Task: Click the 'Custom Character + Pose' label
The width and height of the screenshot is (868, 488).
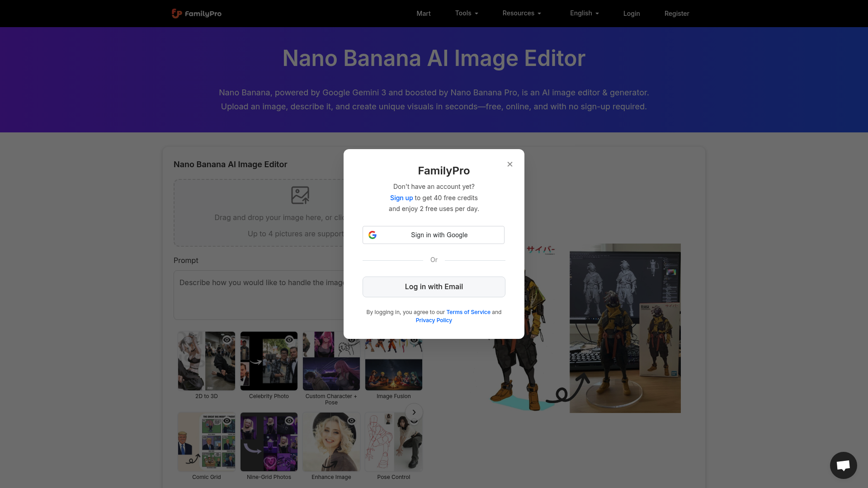Action: coord(331,399)
